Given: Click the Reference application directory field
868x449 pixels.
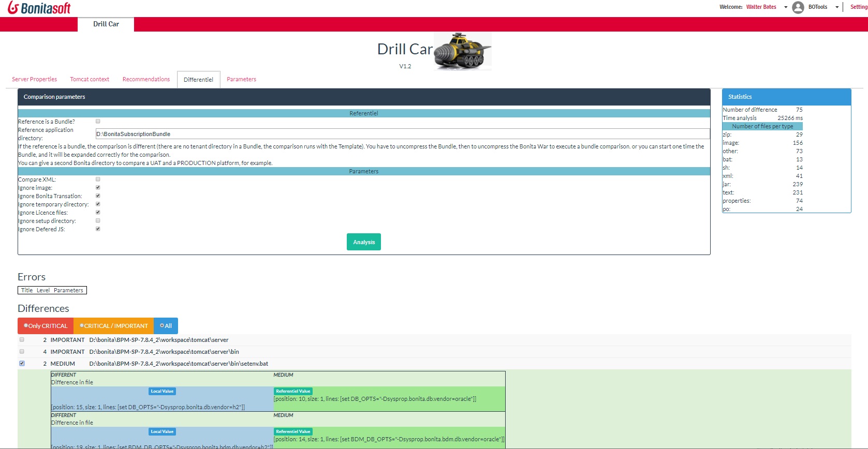Looking at the screenshot, I should [x=403, y=134].
